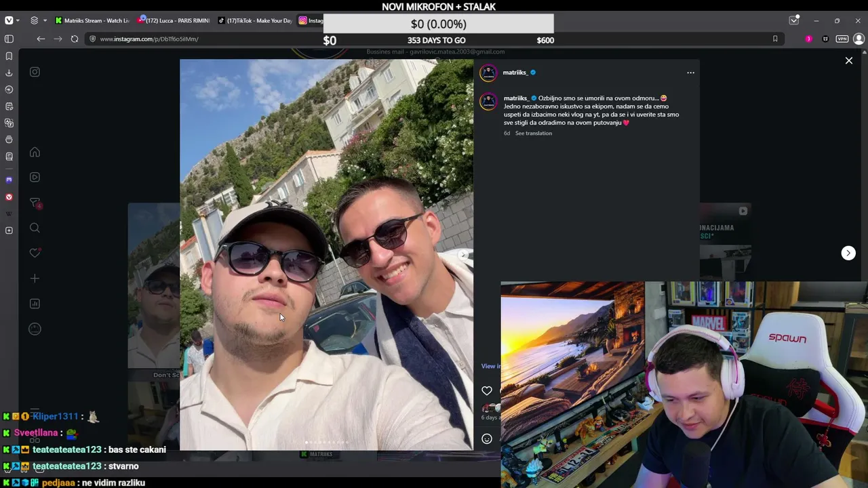Screen dimensions: 868x488
Task: Open the mail tray icon in title bar
Action: [794, 20]
